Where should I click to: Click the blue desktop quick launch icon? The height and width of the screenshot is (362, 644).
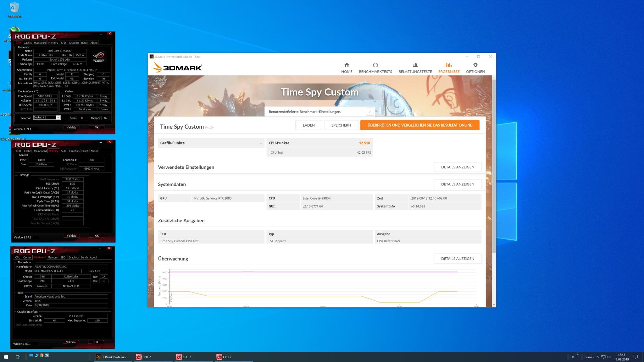(x=31, y=355)
